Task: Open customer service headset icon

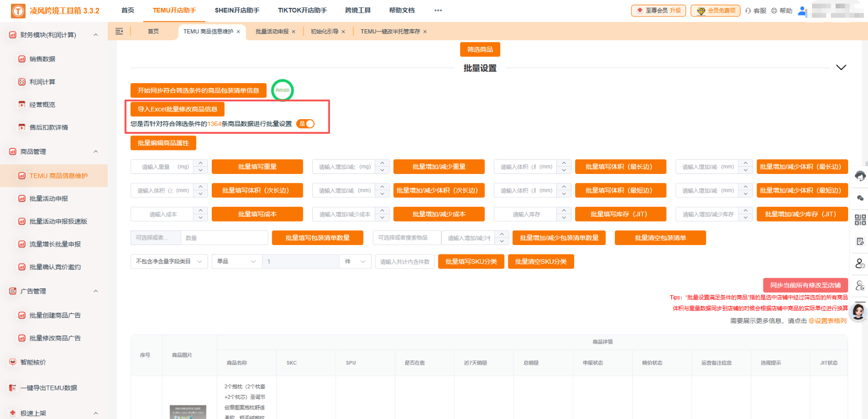Action: pos(748,10)
